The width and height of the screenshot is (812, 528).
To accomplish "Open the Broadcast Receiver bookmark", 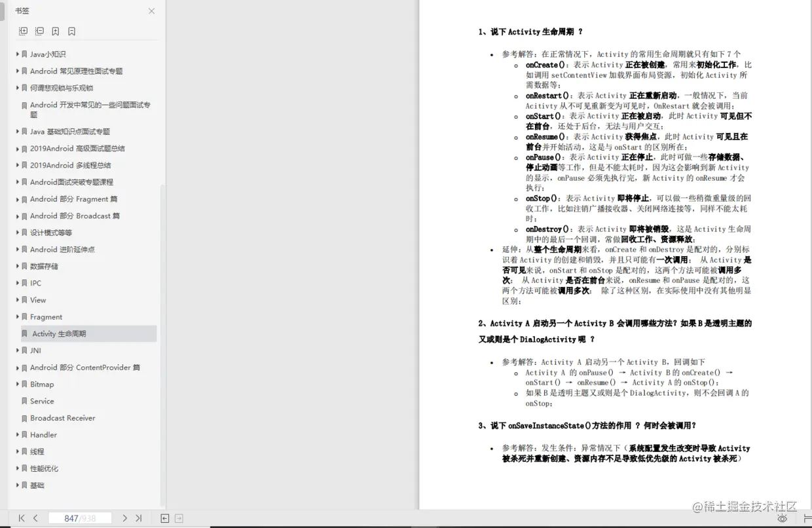I will pyautogui.click(x=62, y=418).
